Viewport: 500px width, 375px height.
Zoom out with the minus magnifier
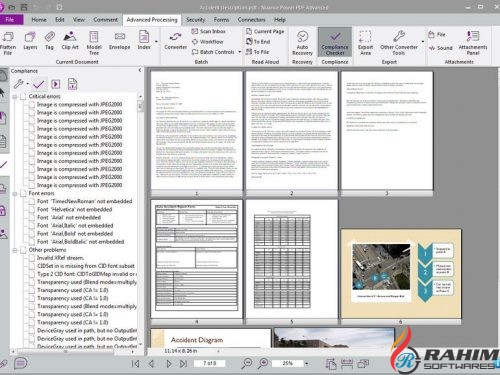[247, 363]
